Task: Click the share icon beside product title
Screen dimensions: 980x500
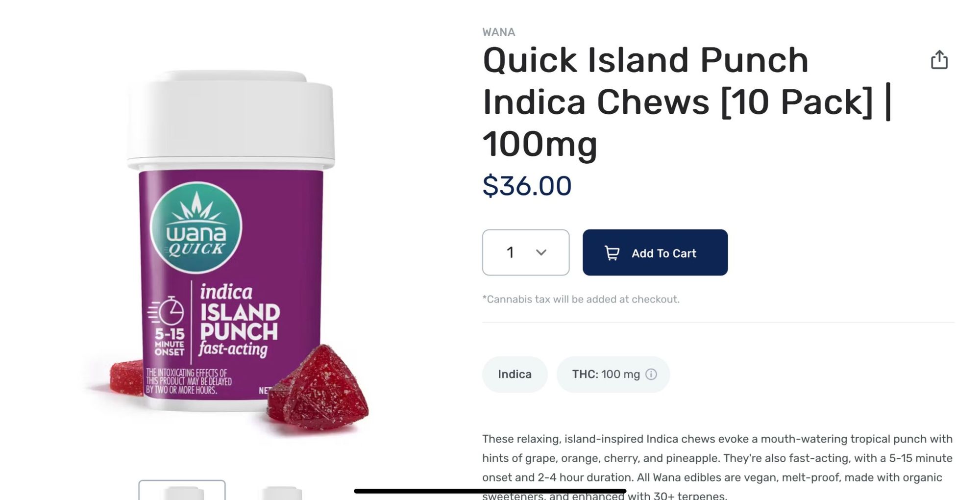Action: click(x=939, y=60)
